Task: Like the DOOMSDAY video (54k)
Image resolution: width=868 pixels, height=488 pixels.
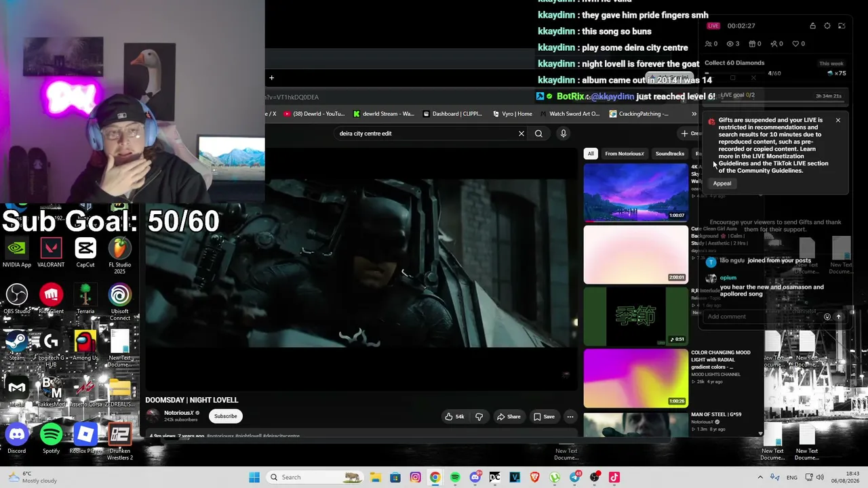Action: click(454, 417)
